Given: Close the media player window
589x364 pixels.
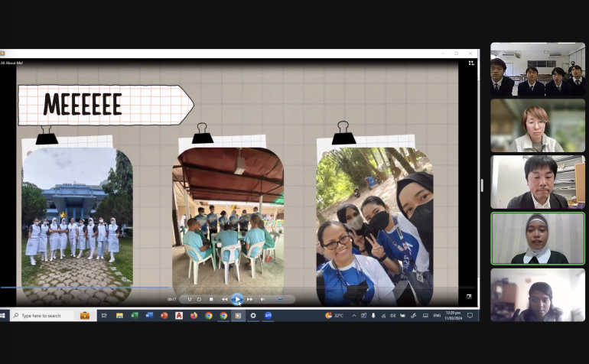Looking at the screenshot, I should pos(470,54).
